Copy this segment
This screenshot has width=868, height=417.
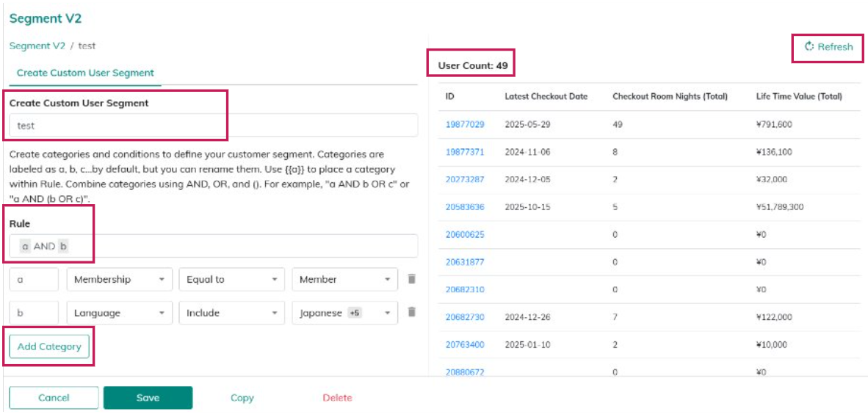[x=242, y=398]
